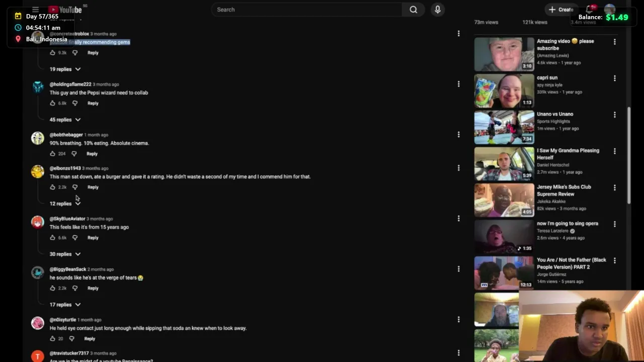This screenshot has width=644, height=362.
Task: Open 'now I'm going to sing opera' video
Action: click(x=568, y=224)
